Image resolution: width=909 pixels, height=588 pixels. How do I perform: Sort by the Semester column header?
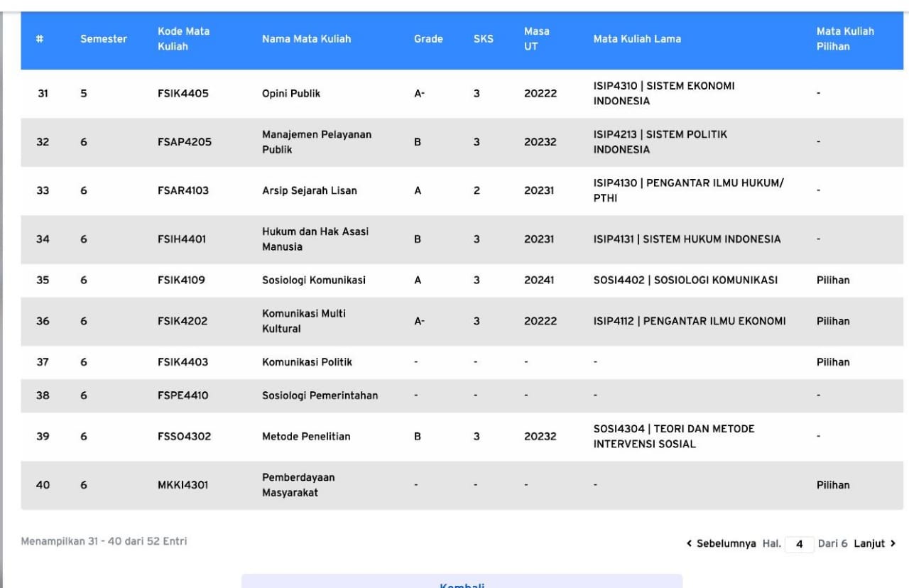pos(104,39)
